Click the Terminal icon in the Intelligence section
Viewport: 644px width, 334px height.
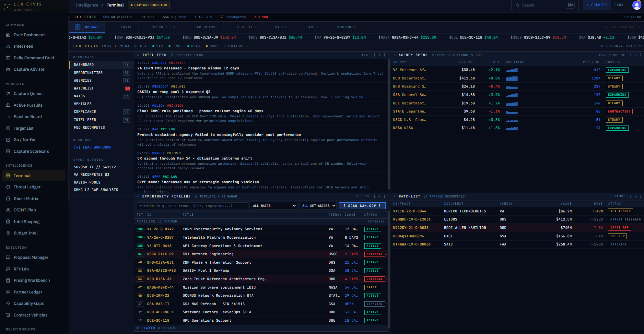click(x=8, y=176)
